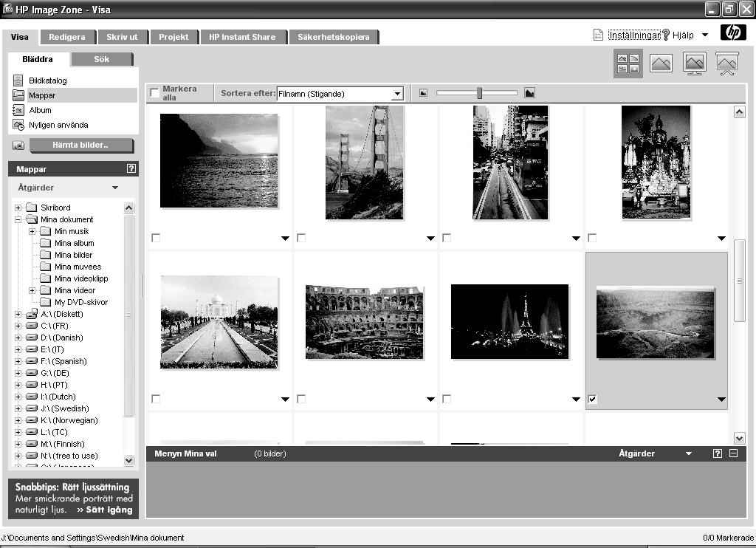
Task: Click the Mina bilder folder icon
Action: (45, 255)
